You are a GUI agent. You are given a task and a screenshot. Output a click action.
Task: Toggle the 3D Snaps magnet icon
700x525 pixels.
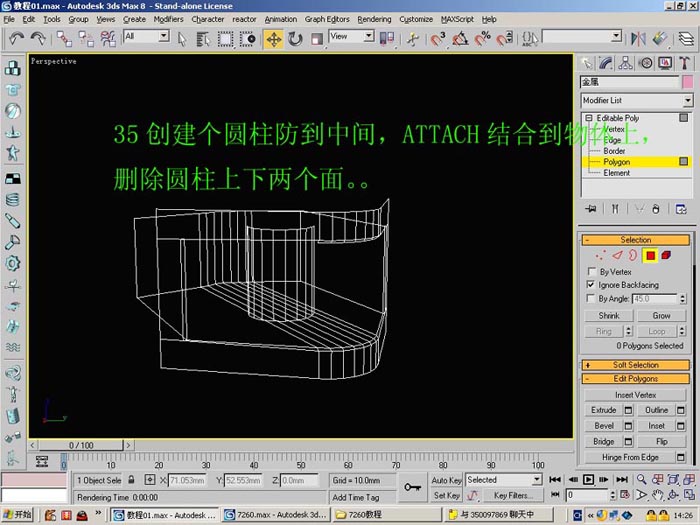[438, 39]
